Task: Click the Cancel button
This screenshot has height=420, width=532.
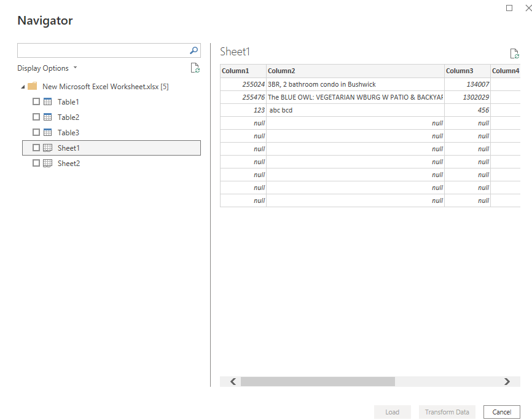Action: pyautogui.click(x=501, y=412)
